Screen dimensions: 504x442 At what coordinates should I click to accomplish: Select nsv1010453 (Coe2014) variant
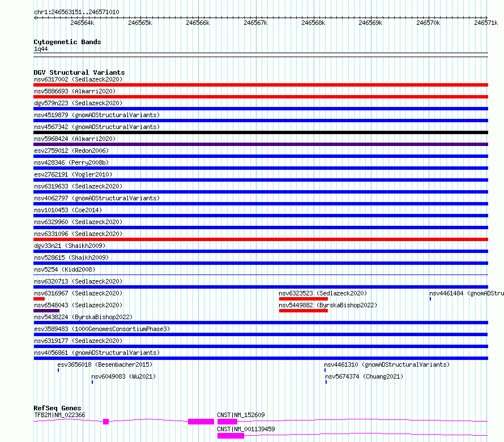coord(68,210)
